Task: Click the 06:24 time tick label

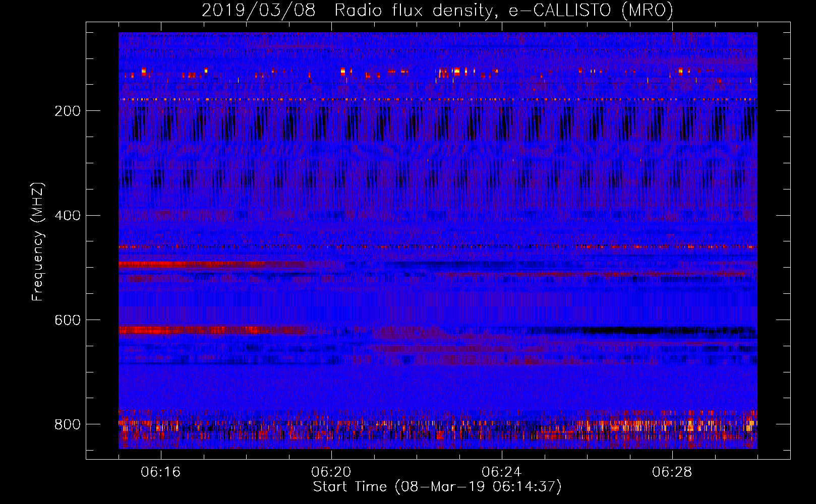Action: point(502,472)
